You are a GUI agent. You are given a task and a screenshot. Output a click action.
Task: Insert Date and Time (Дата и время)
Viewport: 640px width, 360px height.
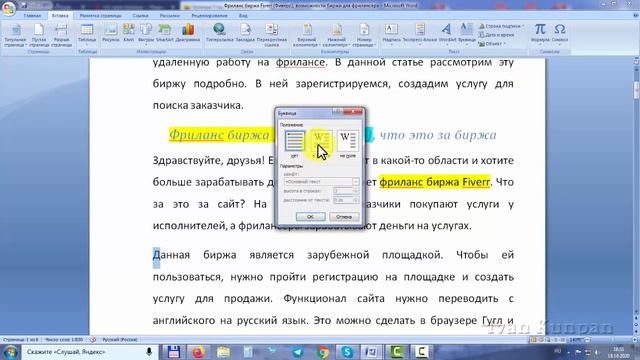point(496,35)
